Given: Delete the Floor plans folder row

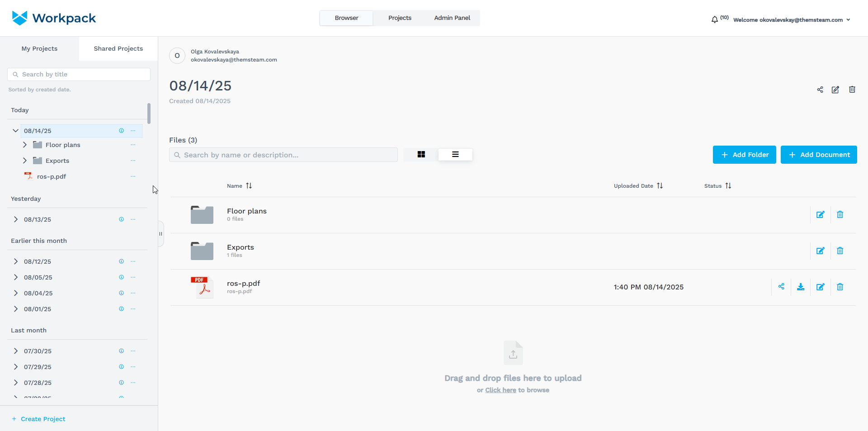Looking at the screenshot, I should click(840, 214).
